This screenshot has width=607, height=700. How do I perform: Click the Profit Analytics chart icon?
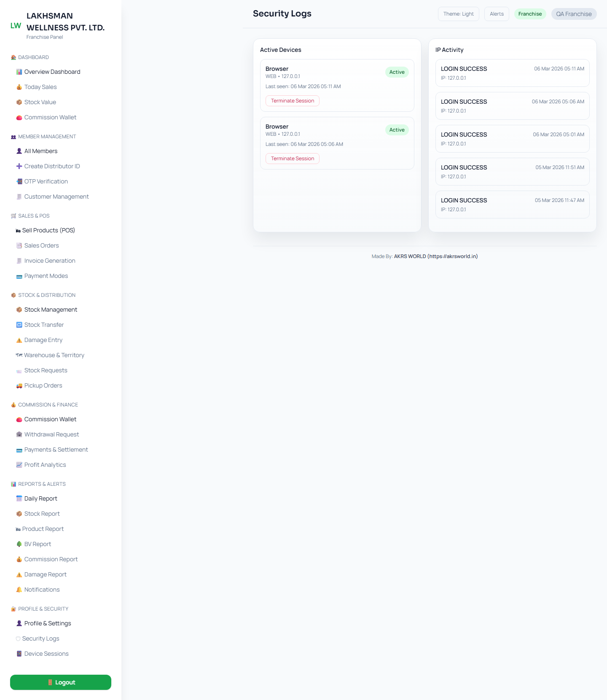point(19,465)
